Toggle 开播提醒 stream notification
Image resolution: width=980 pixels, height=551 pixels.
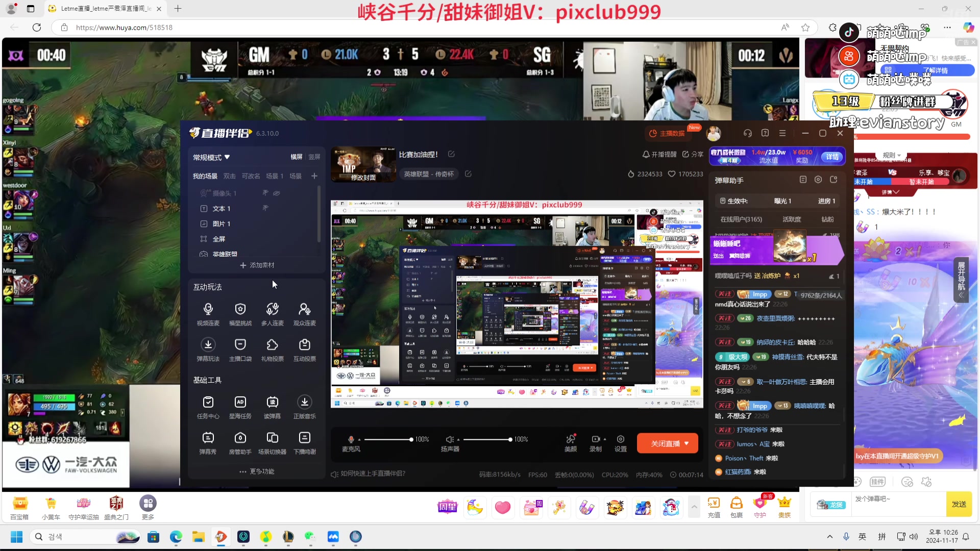(659, 154)
